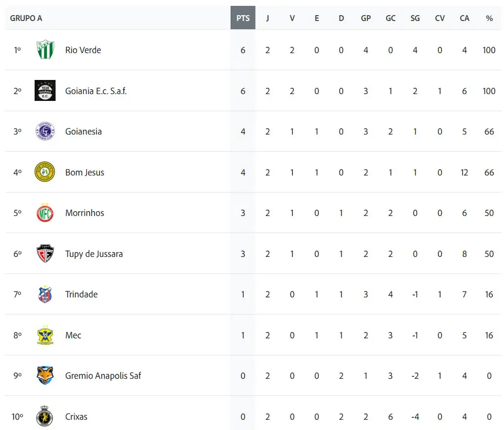This screenshot has width=504, height=430.
Task: Click the Mec yellow and blue badge
Action: (45, 335)
